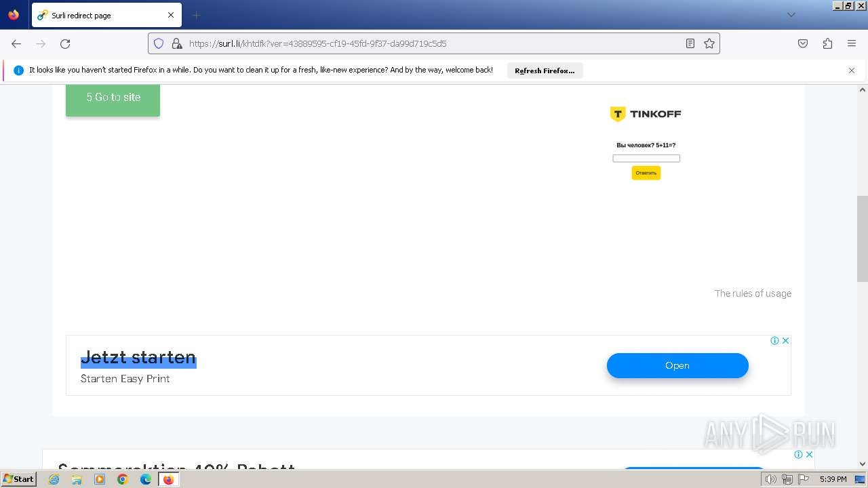
Task: Select Firefox window in taskbar
Action: (168, 479)
